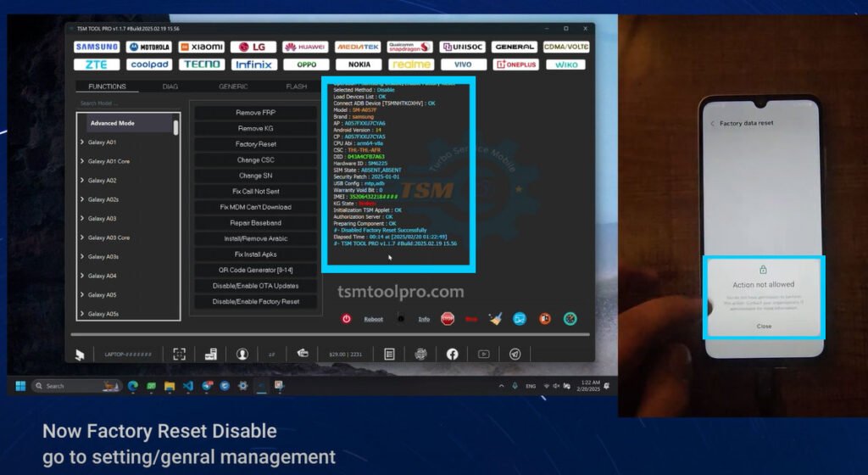
Task: Switch to the GENERIC tab
Action: point(233,87)
